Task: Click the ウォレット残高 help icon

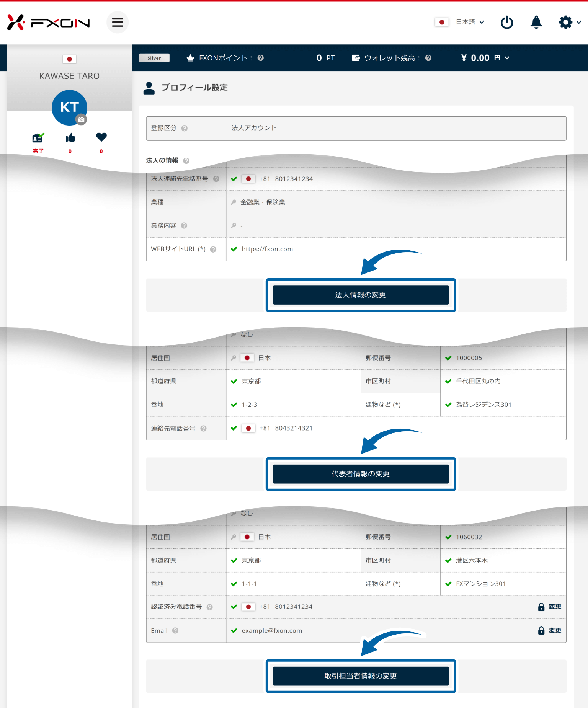Action: pyautogui.click(x=428, y=58)
